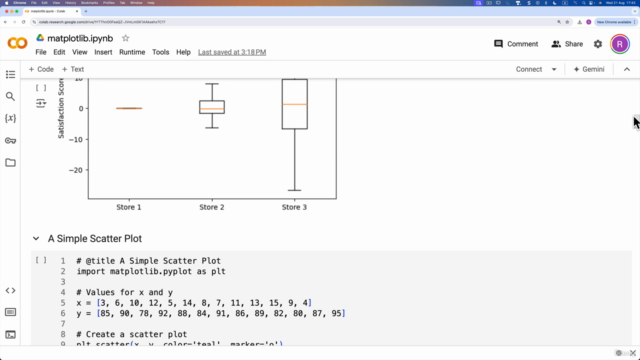The width and height of the screenshot is (640, 360).
Task: Close the matplotlib.ipynb Colab tab
Action: pos(77,11)
